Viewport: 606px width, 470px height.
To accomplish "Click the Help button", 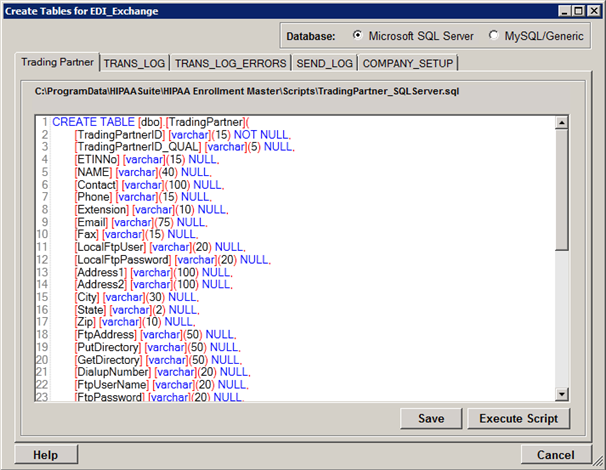I will [45, 455].
